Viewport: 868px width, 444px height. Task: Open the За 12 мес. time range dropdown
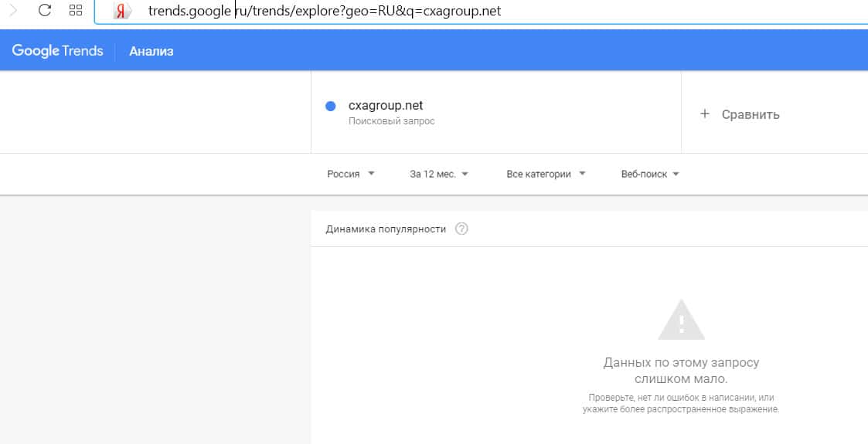coord(439,174)
